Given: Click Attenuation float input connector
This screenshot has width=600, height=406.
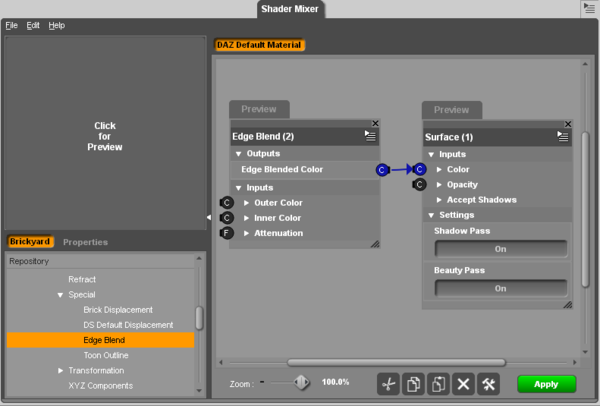Looking at the screenshot, I should click(227, 233).
